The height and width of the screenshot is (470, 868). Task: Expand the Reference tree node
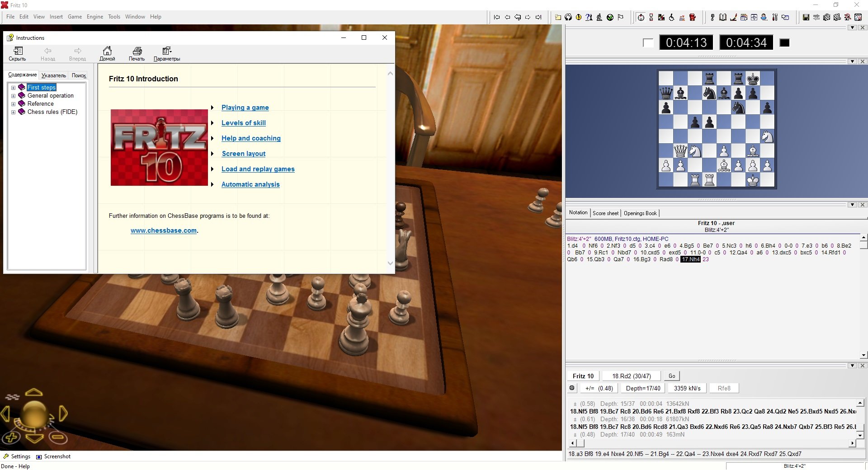pos(14,104)
